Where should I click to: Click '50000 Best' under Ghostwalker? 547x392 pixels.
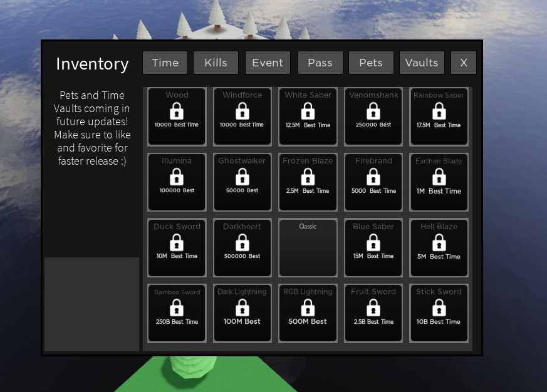click(242, 190)
